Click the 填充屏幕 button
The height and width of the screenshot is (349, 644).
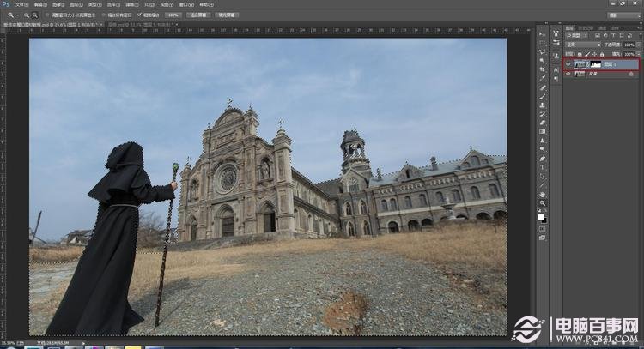pos(226,15)
